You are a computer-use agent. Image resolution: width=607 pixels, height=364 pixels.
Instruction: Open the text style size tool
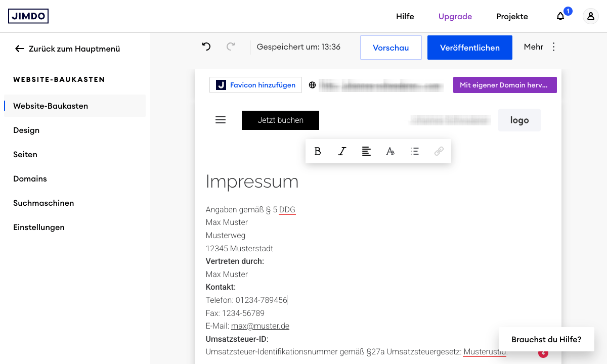391,151
